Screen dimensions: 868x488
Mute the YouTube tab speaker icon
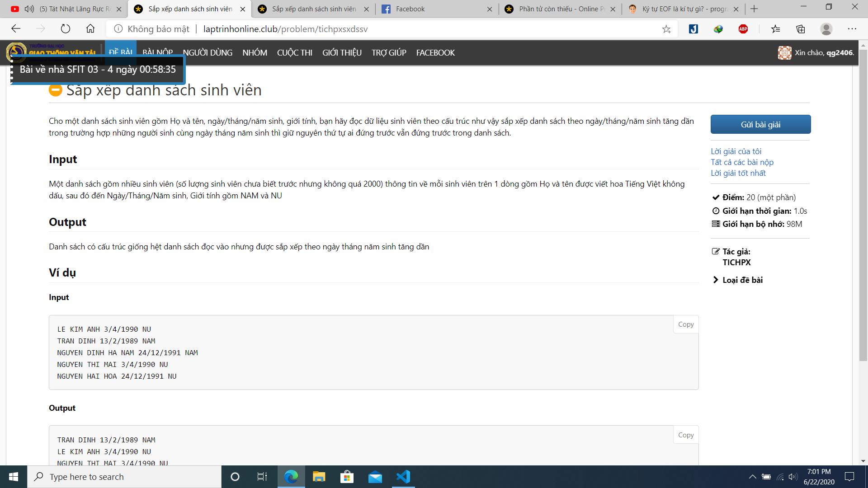click(x=29, y=9)
